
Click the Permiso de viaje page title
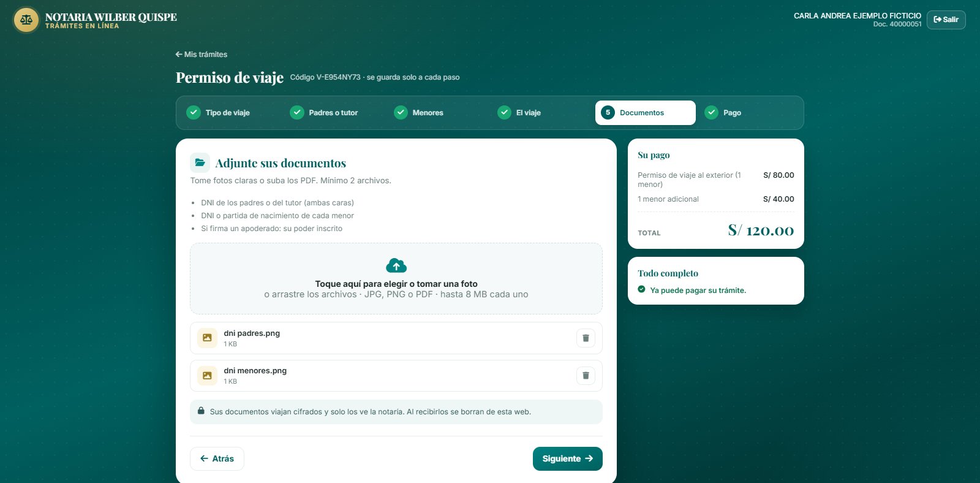pyautogui.click(x=230, y=78)
